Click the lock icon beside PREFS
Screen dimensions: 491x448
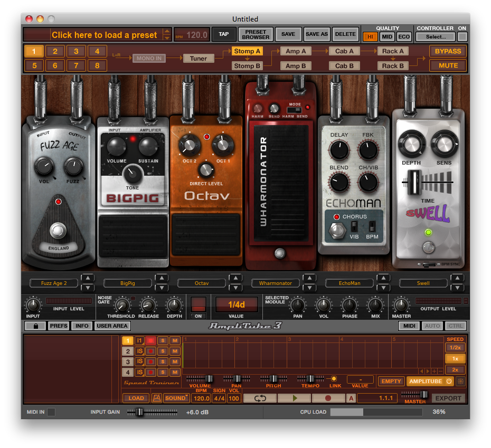[35, 326]
